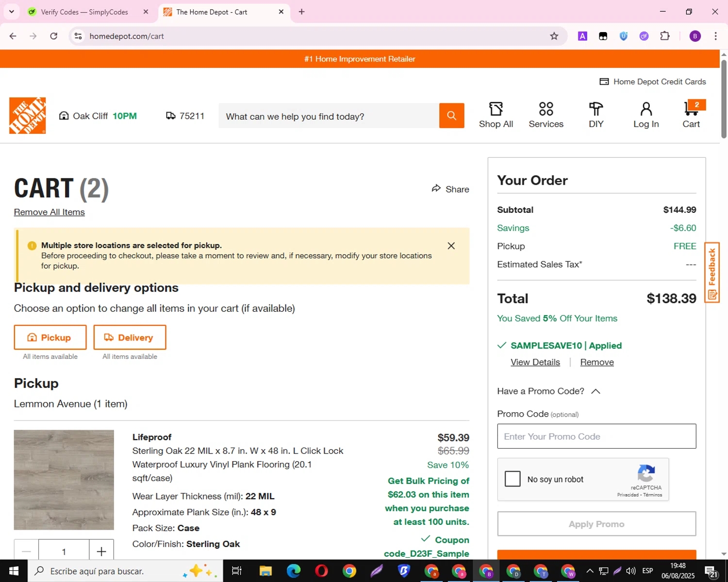This screenshot has width=728, height=582.
Task: Submit search using the magnifier icon
Action: (x=451, y=116)
